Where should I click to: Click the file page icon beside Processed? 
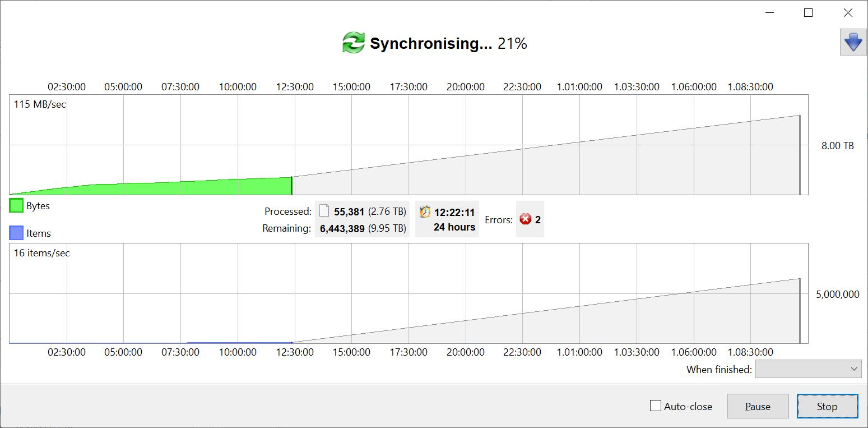(x=324, y=211)
